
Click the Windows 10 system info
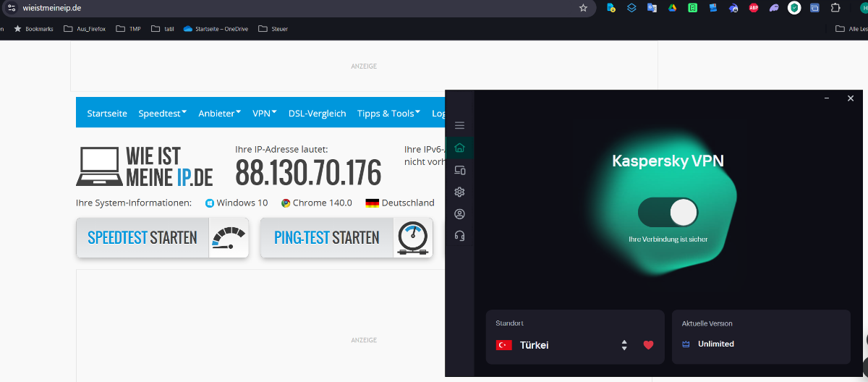[237, 203]
